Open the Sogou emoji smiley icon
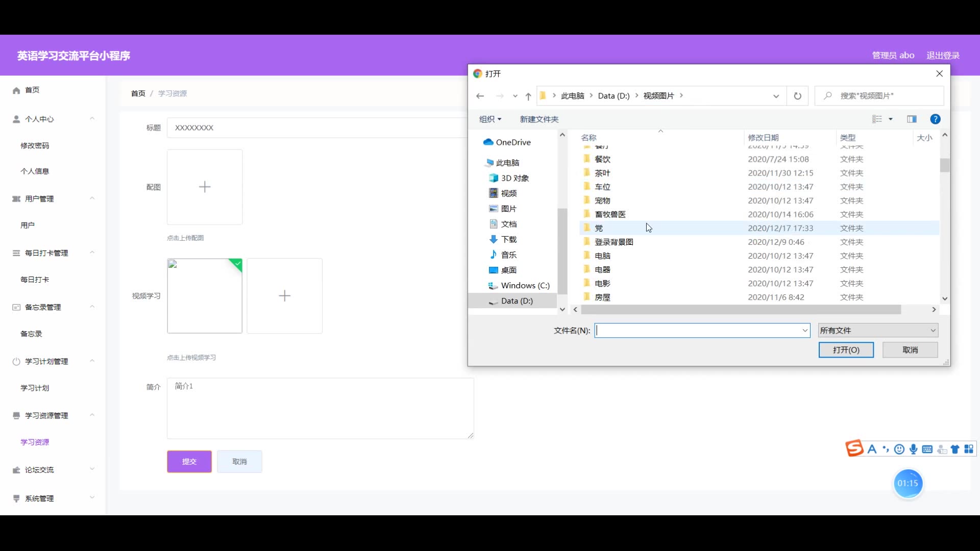This screenshot has height=551, width=980. (899, 449)
